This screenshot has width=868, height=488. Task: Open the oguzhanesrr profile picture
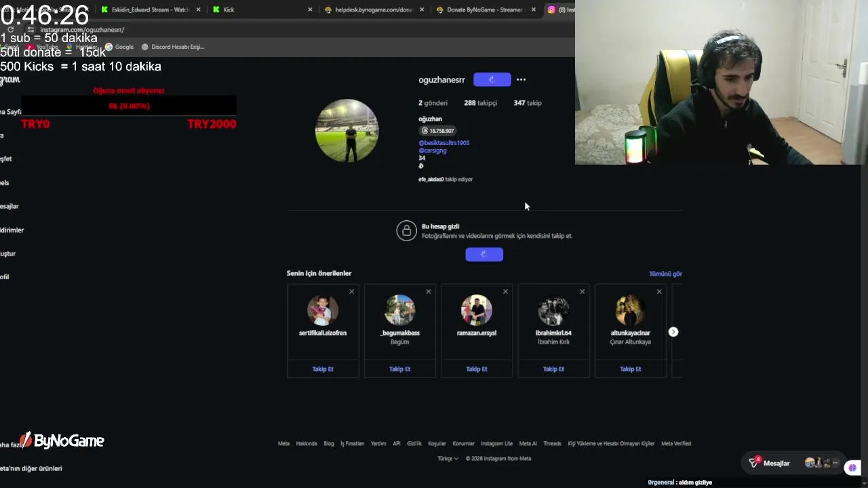pyautogui.click(x=347, y=131)
